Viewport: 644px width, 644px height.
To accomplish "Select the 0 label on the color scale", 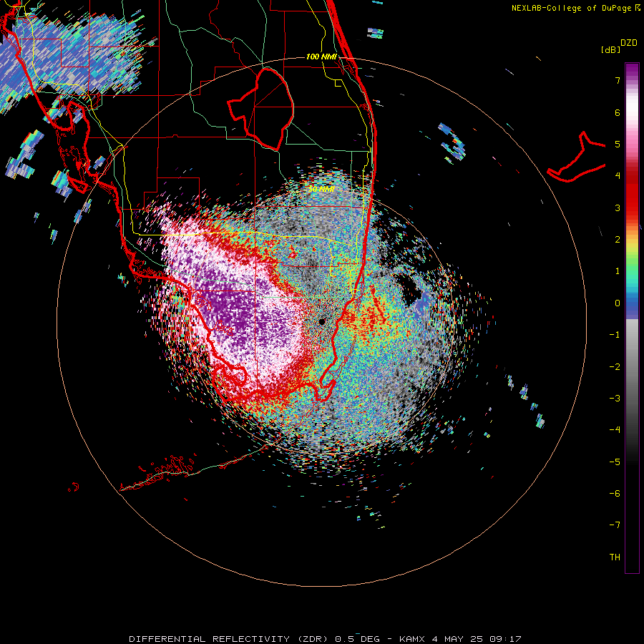I will 618,303.
